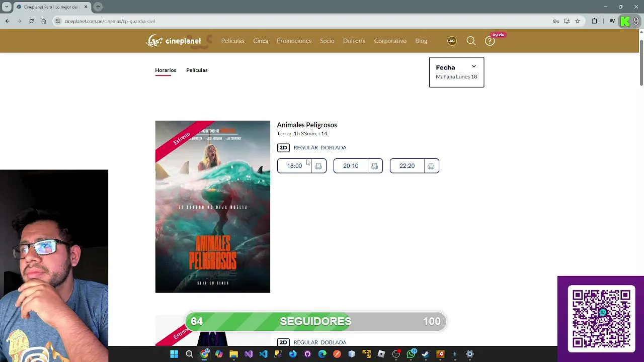Open the Fecha date dropdown

click(x=456, y=72)
